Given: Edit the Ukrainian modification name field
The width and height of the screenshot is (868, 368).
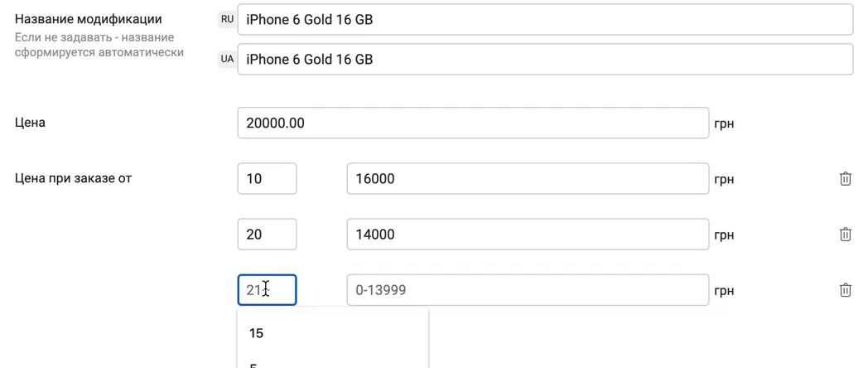Looking at the screenshot, I should [x=545, y=59].
